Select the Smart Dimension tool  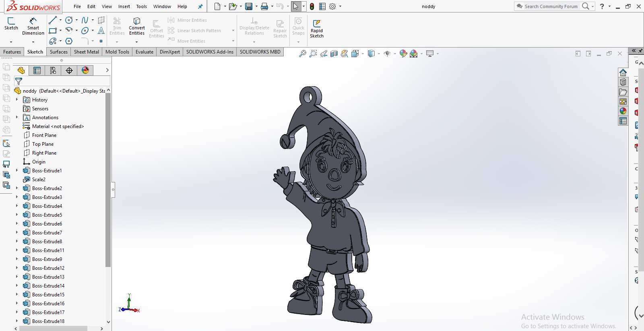tap(33, 26)
